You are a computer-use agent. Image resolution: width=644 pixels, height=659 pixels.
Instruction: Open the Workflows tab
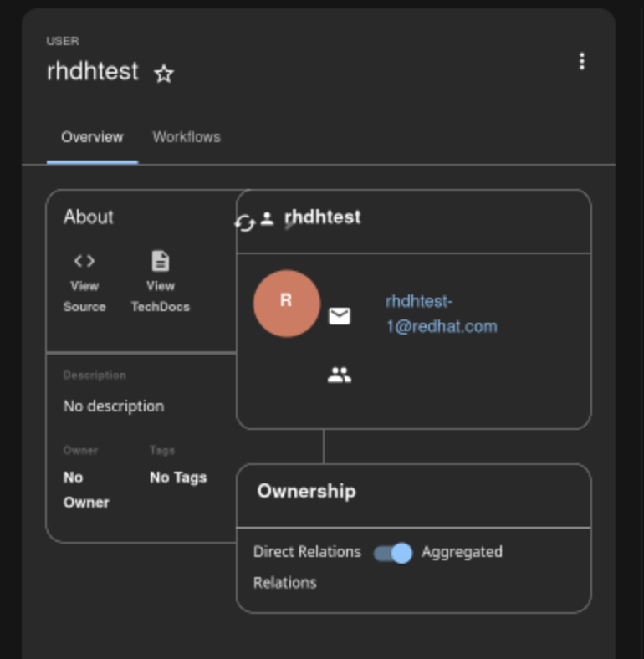[187, 137]
